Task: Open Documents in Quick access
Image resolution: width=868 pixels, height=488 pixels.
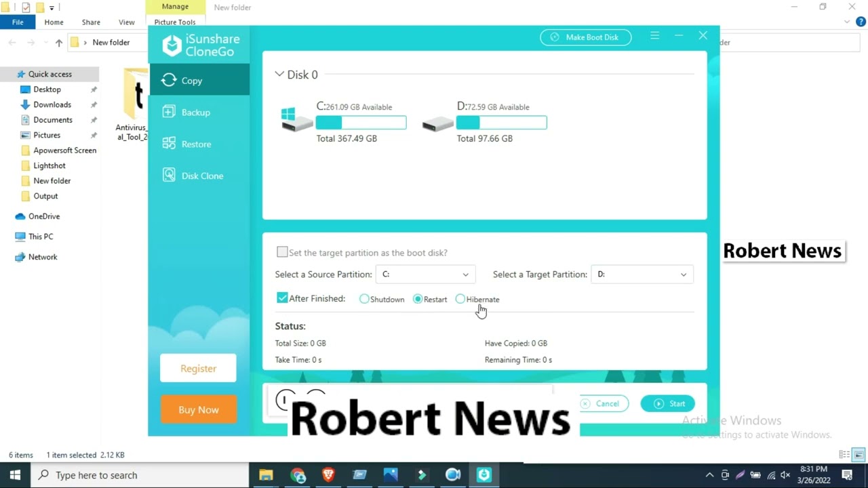Action: coord(53,120)
